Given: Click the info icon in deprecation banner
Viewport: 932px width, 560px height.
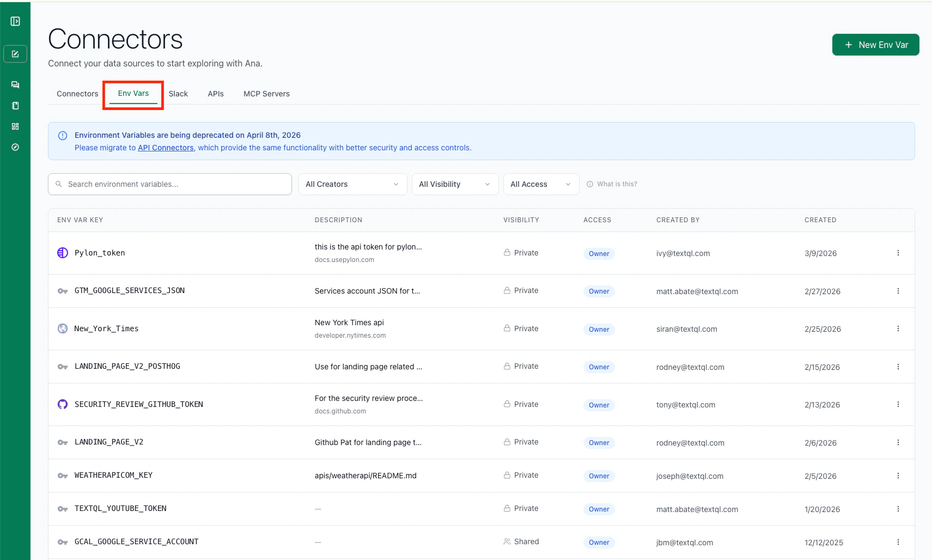Looking at the screenshot, I should [x=63, y=136].
